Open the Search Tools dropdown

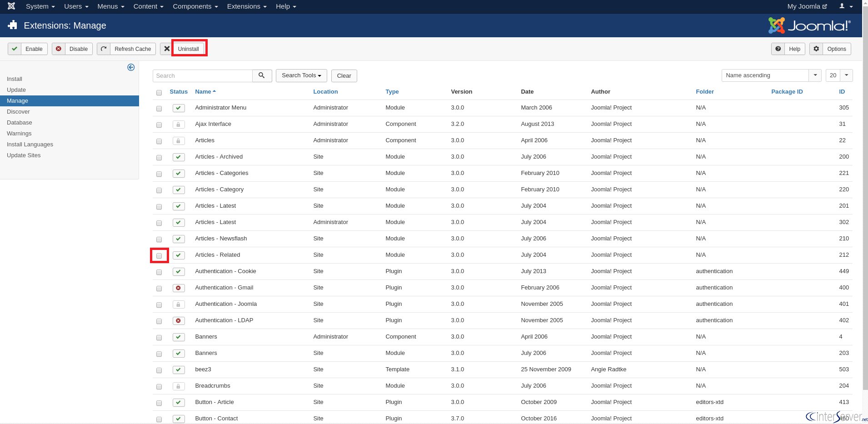301,75
